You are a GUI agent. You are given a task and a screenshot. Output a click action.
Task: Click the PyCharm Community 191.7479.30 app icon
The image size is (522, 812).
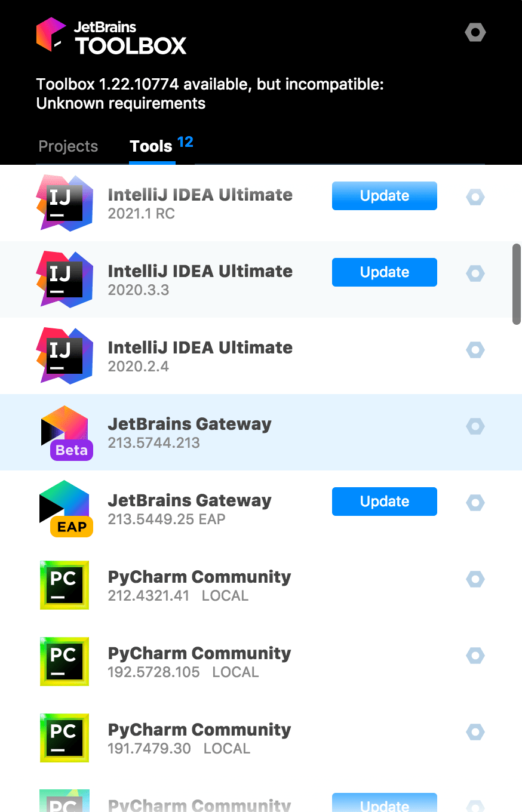tap(65, 738)
